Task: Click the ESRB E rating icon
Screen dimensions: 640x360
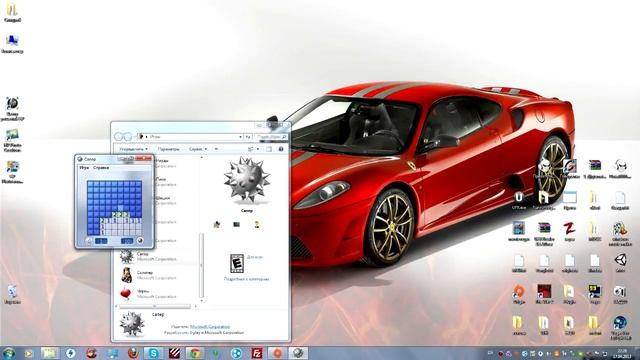Action: [x=237, y=263]
